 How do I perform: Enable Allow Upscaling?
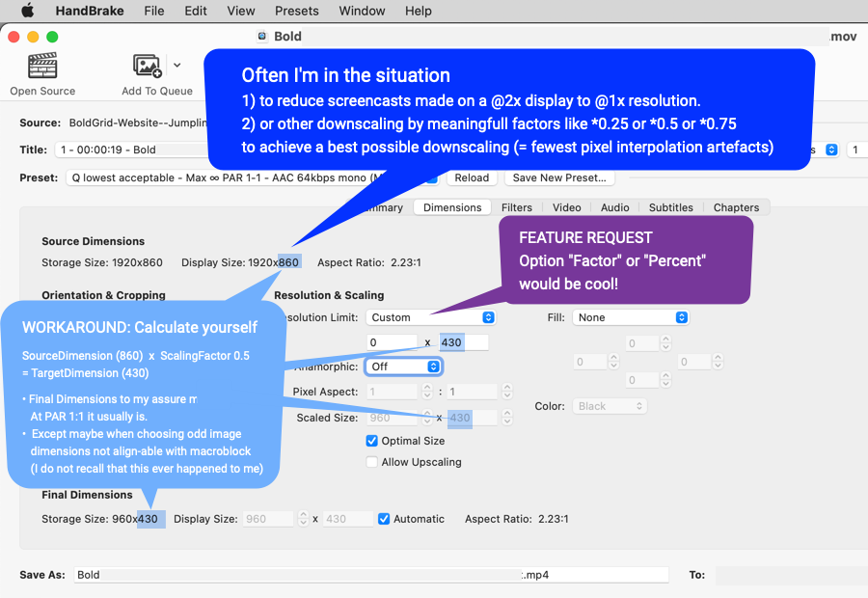point(372,462)
